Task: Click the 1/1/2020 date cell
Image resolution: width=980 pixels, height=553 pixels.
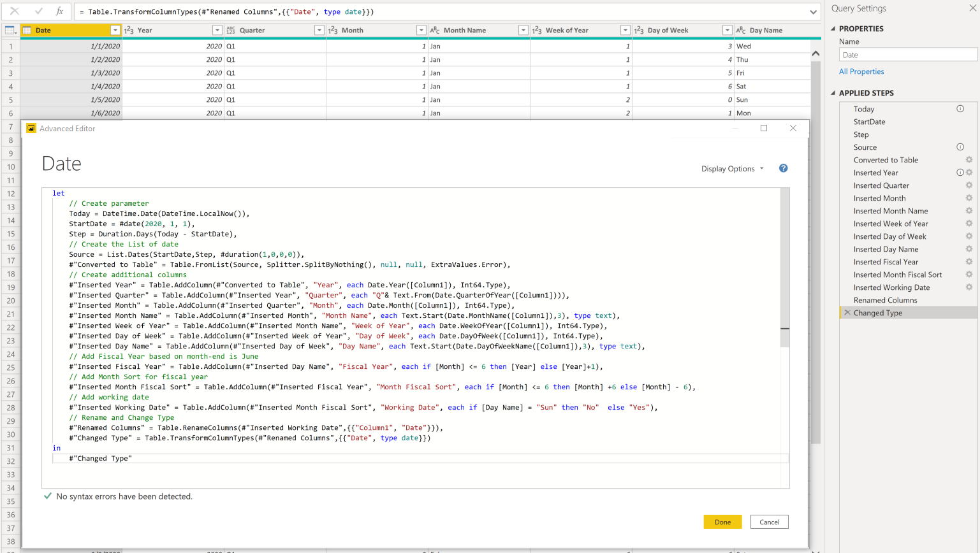Action: pyautogui.click(x=71, y=46)
